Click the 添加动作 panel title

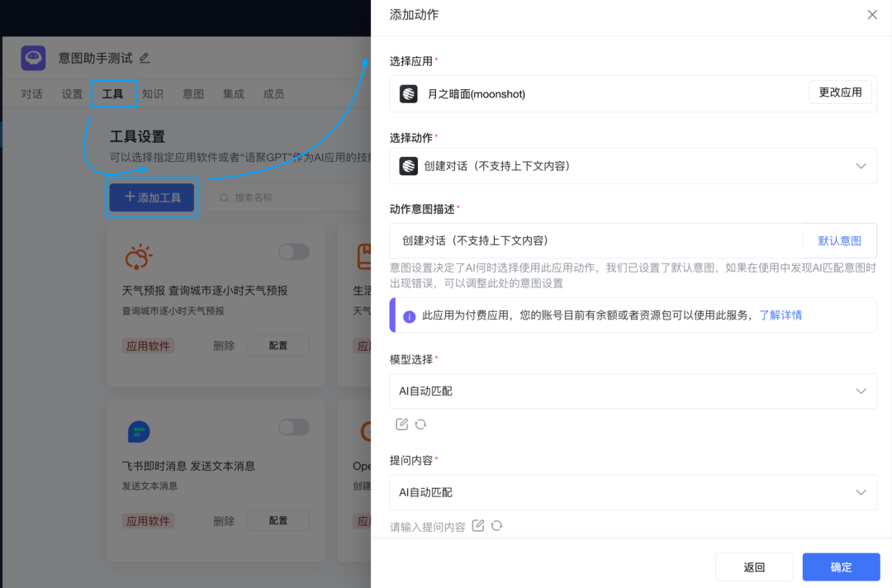(x=414, y=15)
